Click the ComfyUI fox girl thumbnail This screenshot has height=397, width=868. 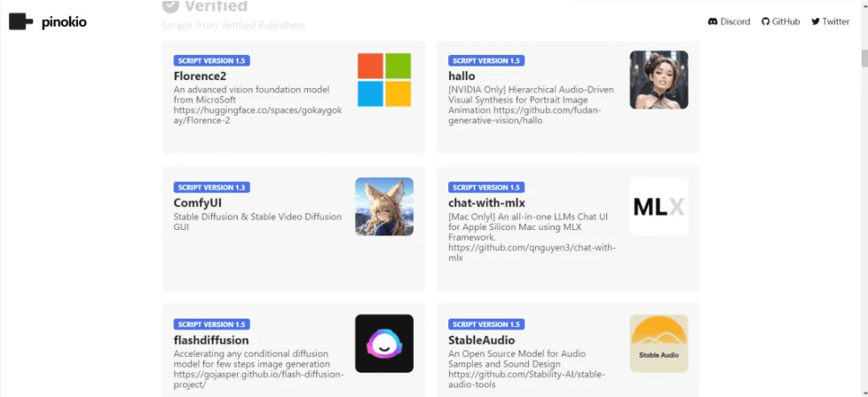click(x=384, y=207)
